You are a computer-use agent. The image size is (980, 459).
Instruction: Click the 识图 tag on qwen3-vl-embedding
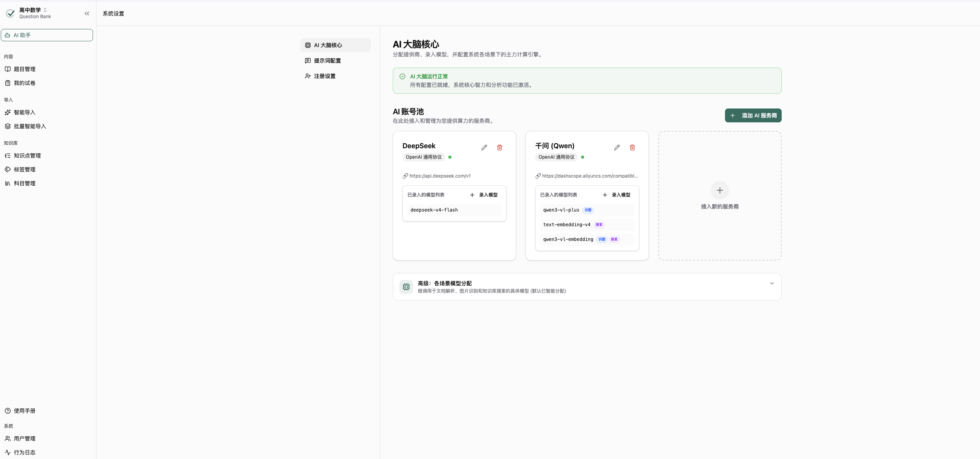tap(602, 239)
